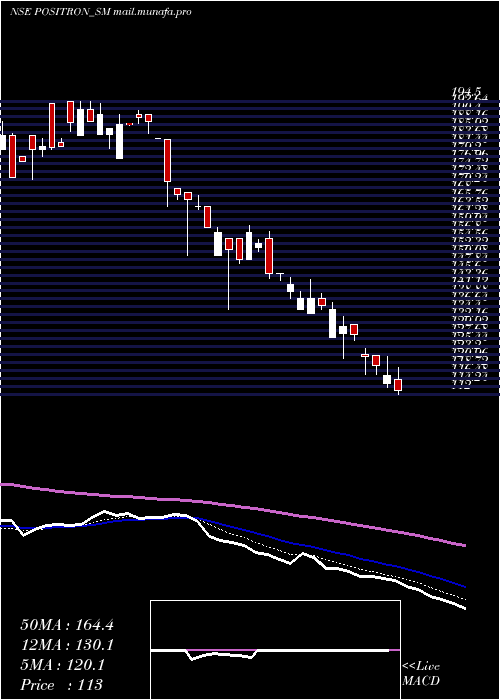Click the 12MA : 130.1 value
500x700 pixels.
coord(67,645)
